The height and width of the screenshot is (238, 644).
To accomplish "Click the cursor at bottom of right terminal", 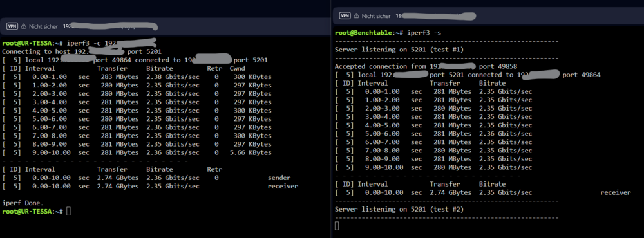I will [337, 226].
